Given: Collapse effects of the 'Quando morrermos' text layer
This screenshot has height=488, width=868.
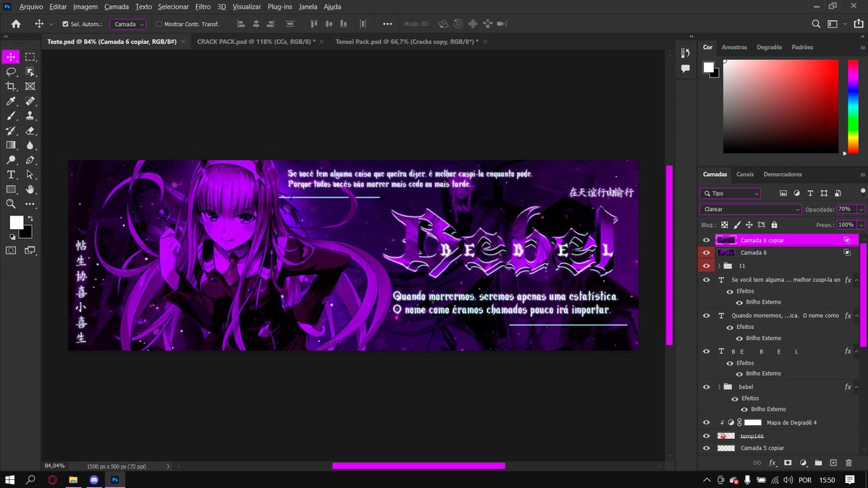Looking at the screenshot, I should point(857,316).
